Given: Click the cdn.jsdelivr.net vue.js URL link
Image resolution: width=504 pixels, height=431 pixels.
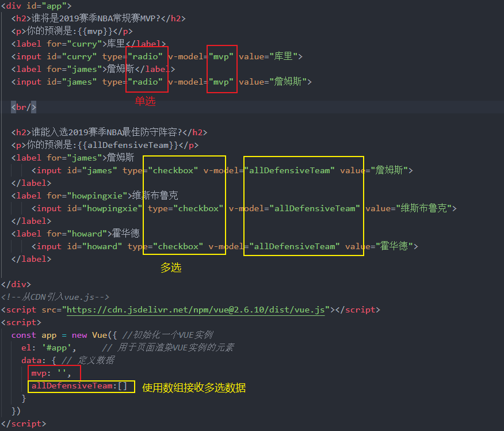Looking at the screenshot, I should coord(196,310).
